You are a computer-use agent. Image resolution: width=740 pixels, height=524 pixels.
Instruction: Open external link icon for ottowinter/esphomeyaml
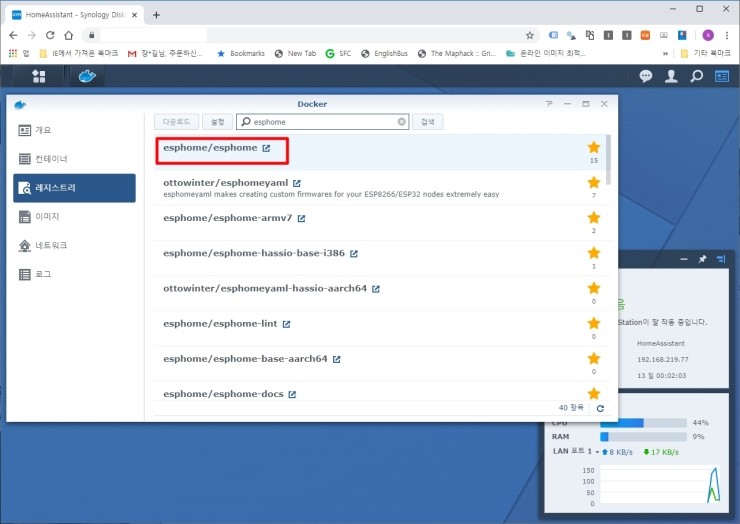click(x=296, y=183)
